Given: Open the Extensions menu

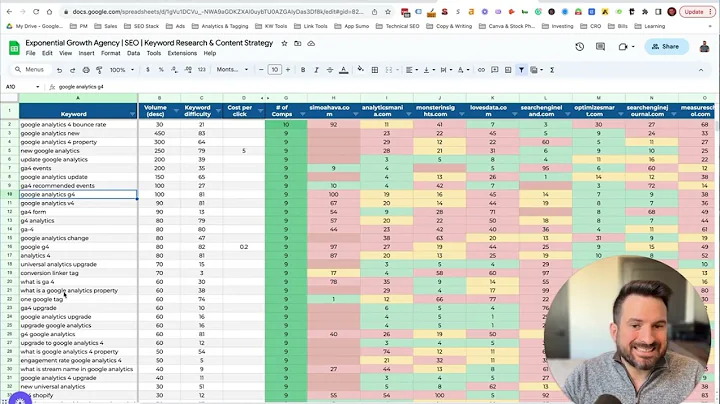Looking at the screenshot, I should 182,53.
